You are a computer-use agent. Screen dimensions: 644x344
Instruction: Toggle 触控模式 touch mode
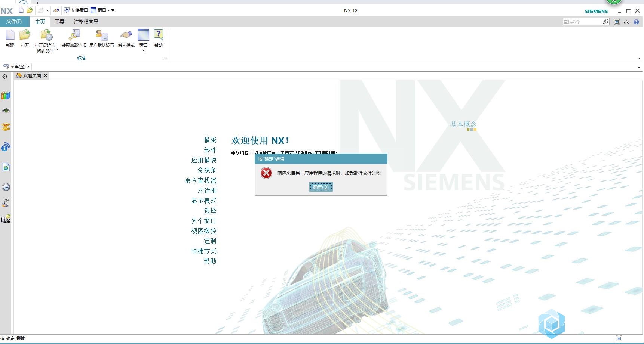point(126,35)
